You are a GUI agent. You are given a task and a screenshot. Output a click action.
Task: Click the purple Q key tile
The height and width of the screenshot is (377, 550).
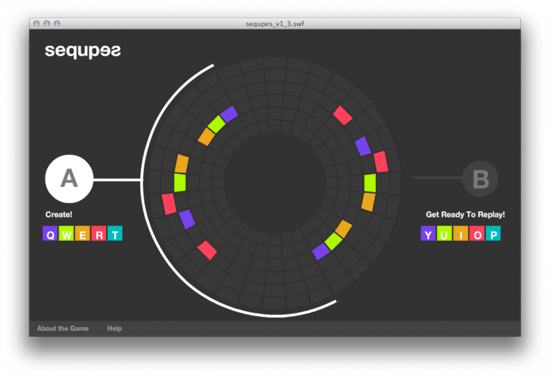click(x=50, y=233)
